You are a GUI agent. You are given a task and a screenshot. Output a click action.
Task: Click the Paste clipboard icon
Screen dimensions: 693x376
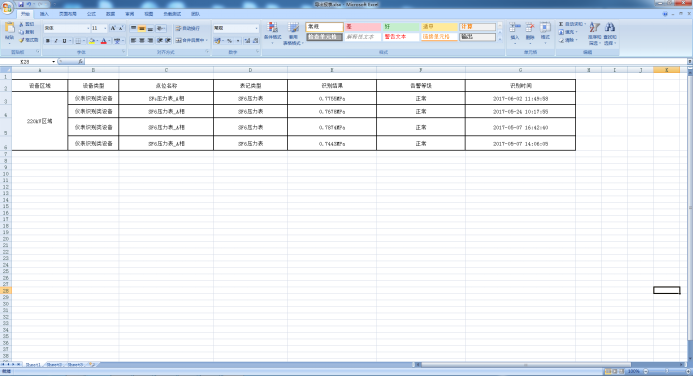pyautogui.click(x=9, y=28)
